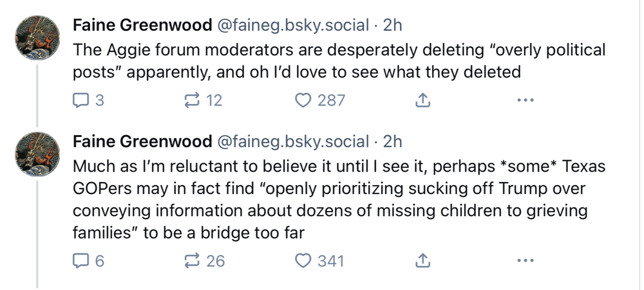
Task: Reply to the Texas GOPers post
Action: point(82,260)
